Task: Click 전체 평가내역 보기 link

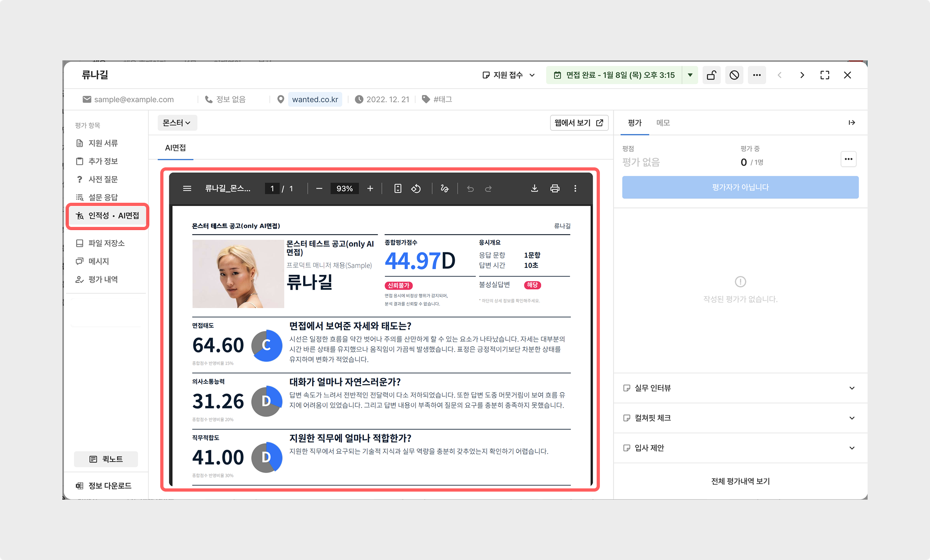Action: click(x=740, y=481)
